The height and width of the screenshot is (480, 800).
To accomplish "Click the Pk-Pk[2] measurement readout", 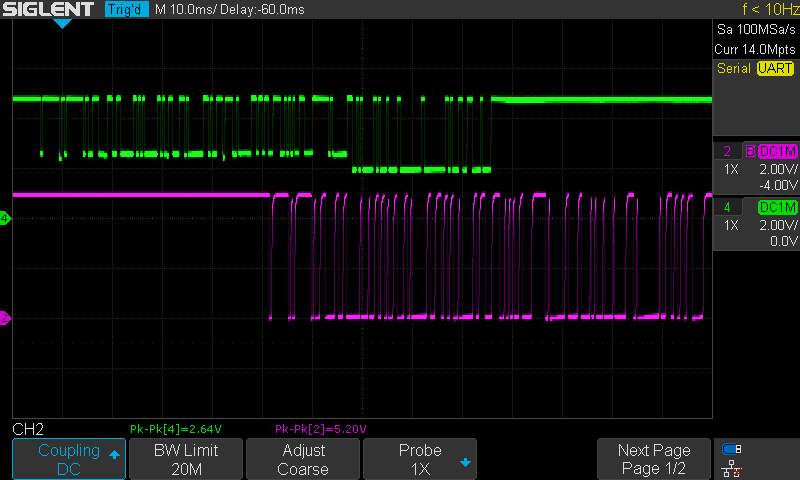I will 321,429.
